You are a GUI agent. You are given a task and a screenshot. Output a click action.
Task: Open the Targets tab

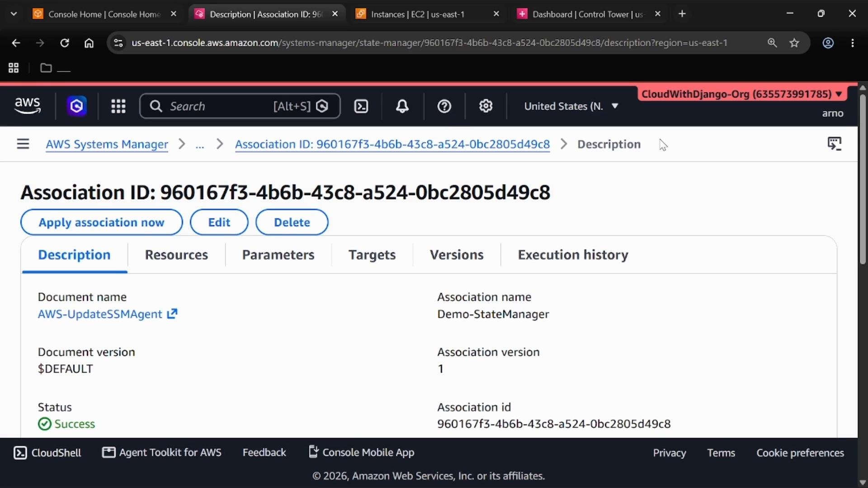pyautogui.click(x=372, y=255)
